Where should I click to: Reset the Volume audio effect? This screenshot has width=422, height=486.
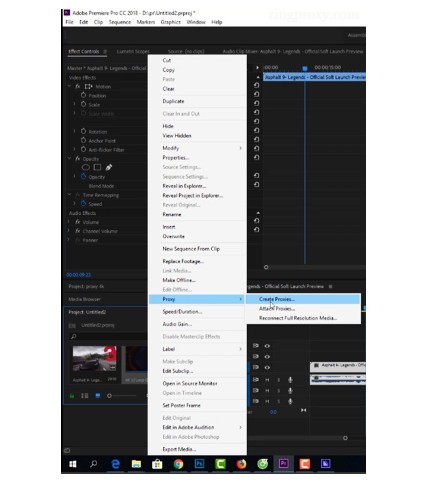point(256,221)
